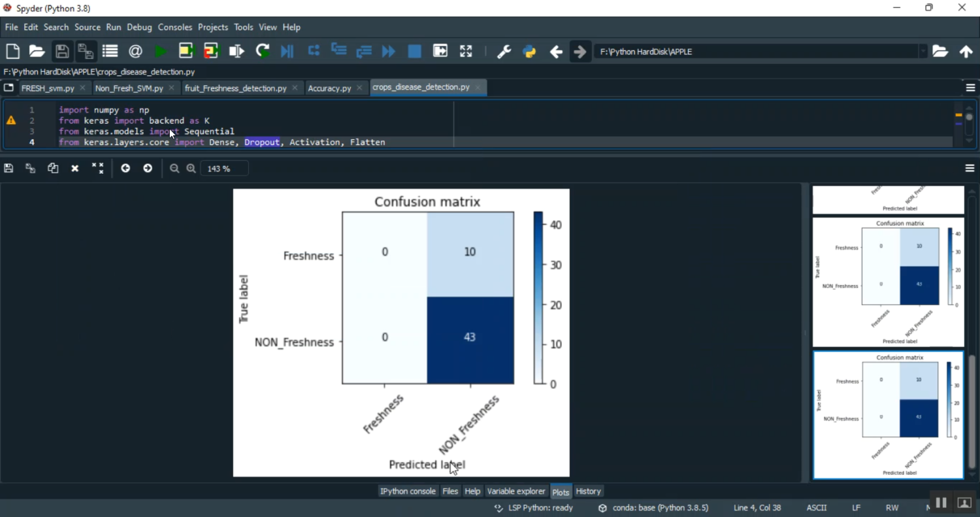The width and height of the screenshot is (980, 517).
Task: Open the Preferences wrench icon
Action: (504, 52)
